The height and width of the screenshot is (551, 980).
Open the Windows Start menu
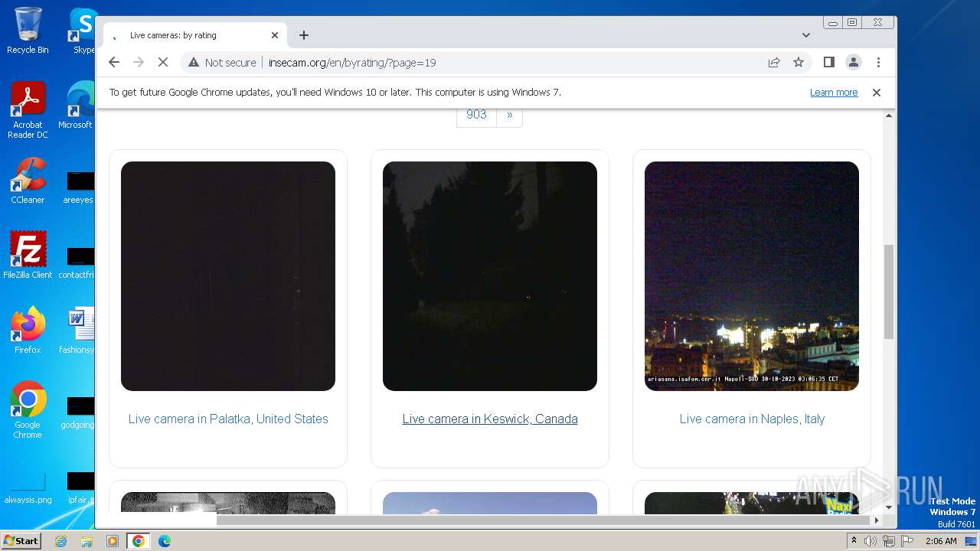[x=21, y=541]
